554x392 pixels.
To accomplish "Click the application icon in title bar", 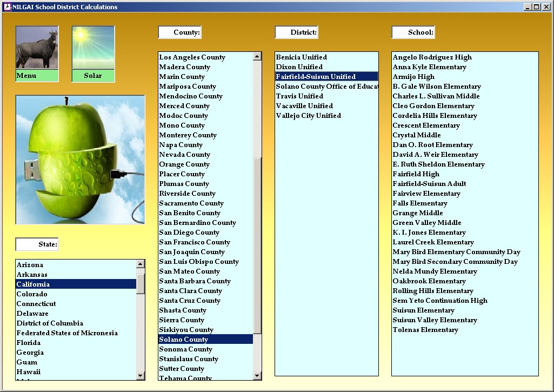I will [7, 7].
